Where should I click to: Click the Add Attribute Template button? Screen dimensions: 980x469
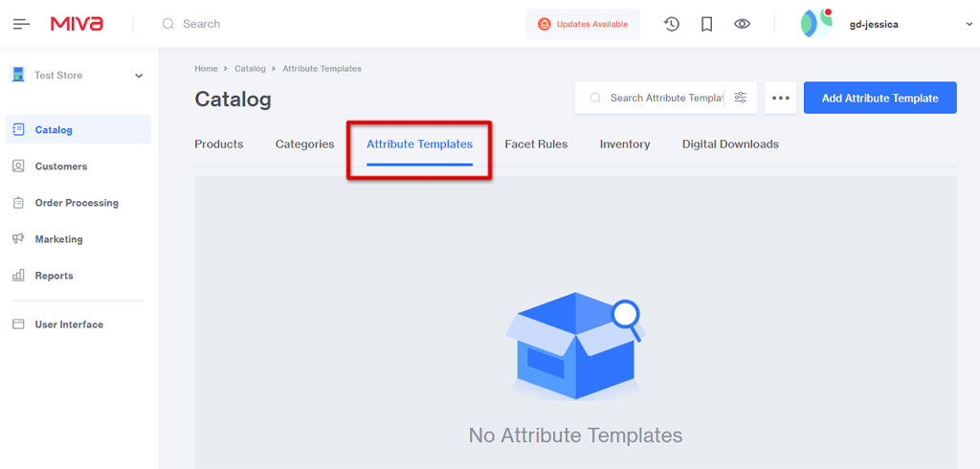pyautogui.click(x=880, y=98)
